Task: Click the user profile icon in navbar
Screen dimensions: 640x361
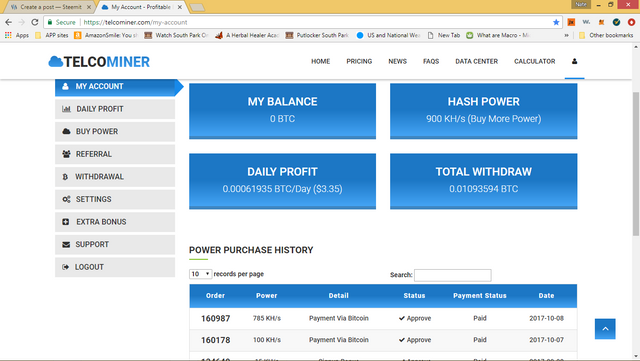Action: point(574,61)
